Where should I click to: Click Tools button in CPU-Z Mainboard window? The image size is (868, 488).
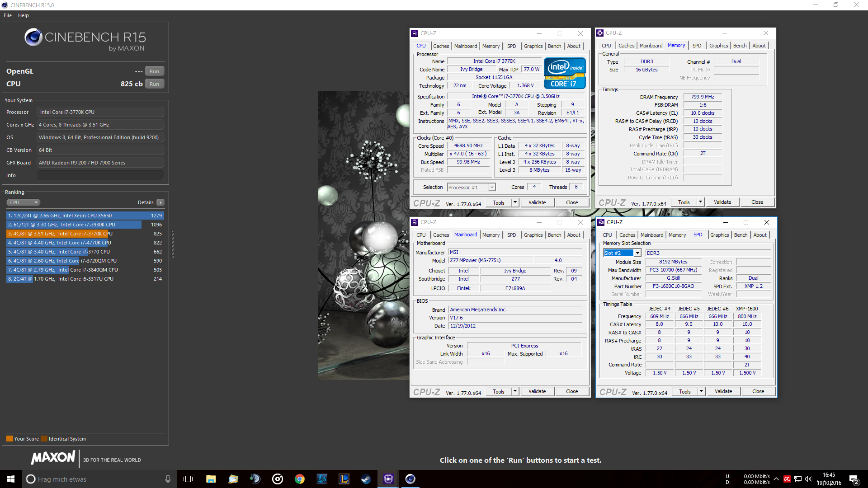(x=499, y=391)
